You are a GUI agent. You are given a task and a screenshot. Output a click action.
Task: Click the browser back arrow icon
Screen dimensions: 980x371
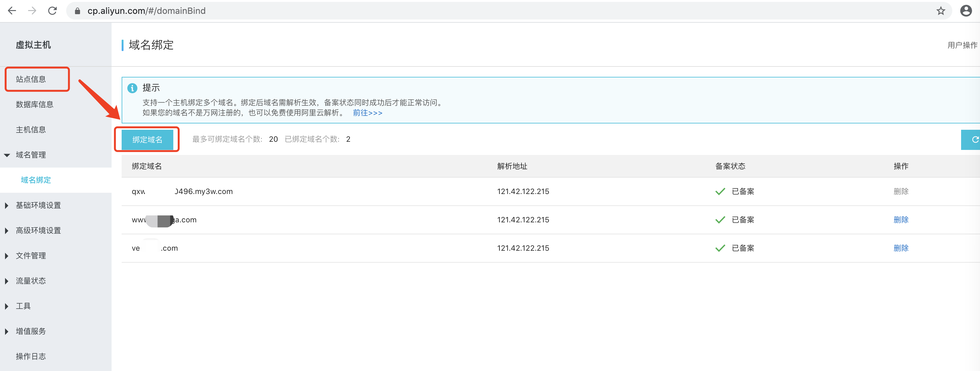click(x=12, y=11)
